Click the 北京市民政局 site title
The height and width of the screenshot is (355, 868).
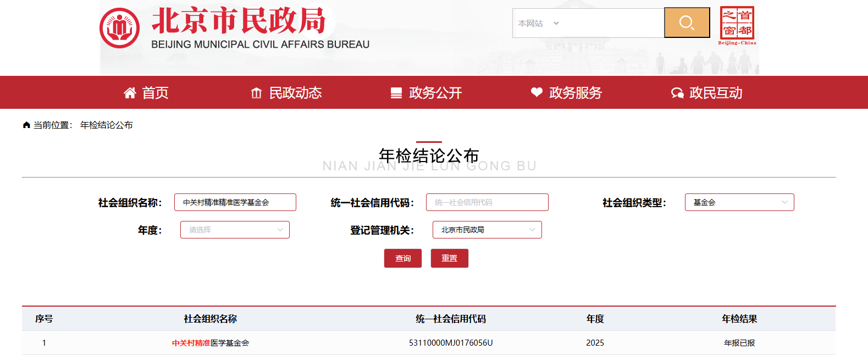pos(239,21)
